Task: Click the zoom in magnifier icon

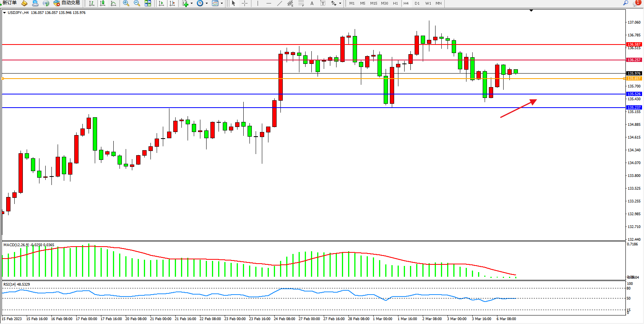Action: (126, 3)
